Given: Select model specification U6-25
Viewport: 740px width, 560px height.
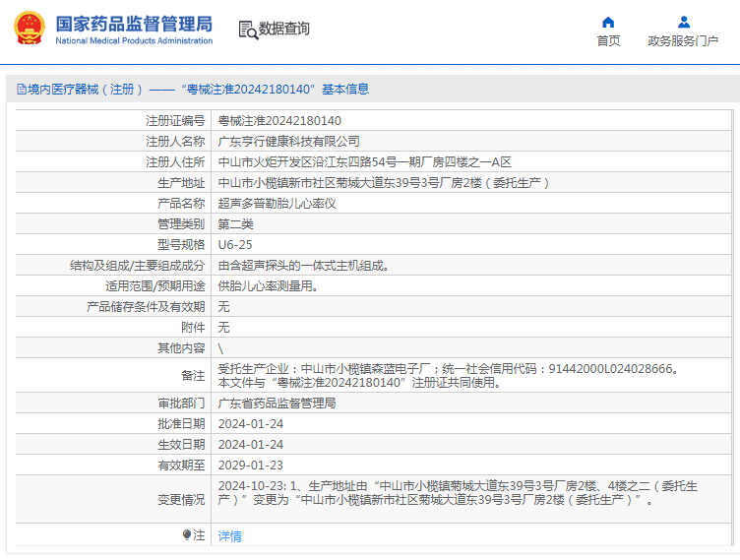Looking at the screenshot, I should tap(235, 245).
